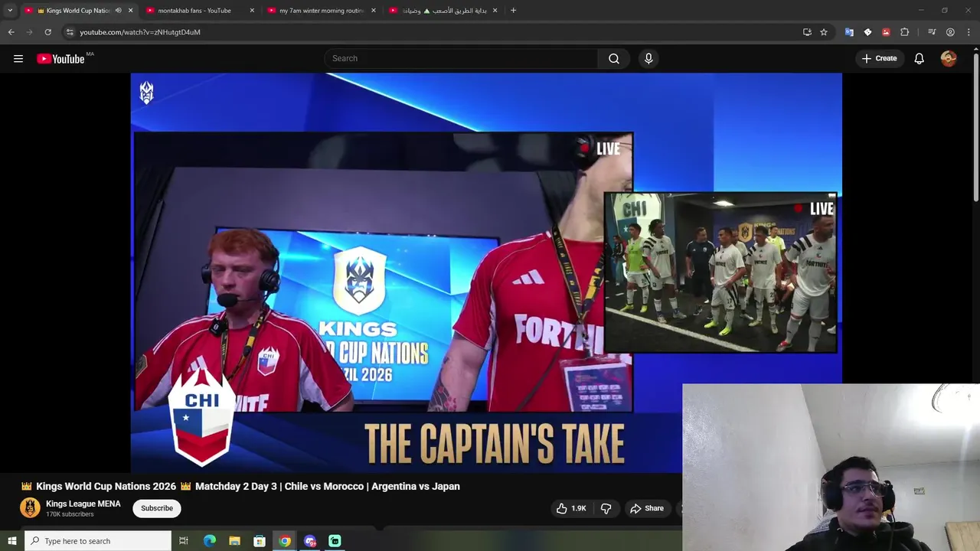Open the translate extension icon in the toolbar
980x551 pixels.
point(849,32)
